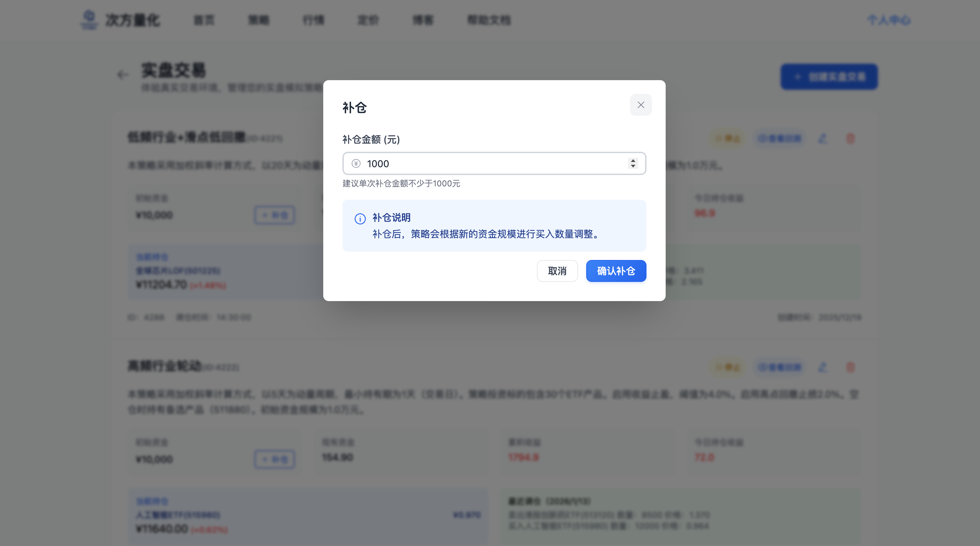Confirm with the 确认补仓 button
The height and width of the screenshot is (546, 980).
tap(616, 271)
